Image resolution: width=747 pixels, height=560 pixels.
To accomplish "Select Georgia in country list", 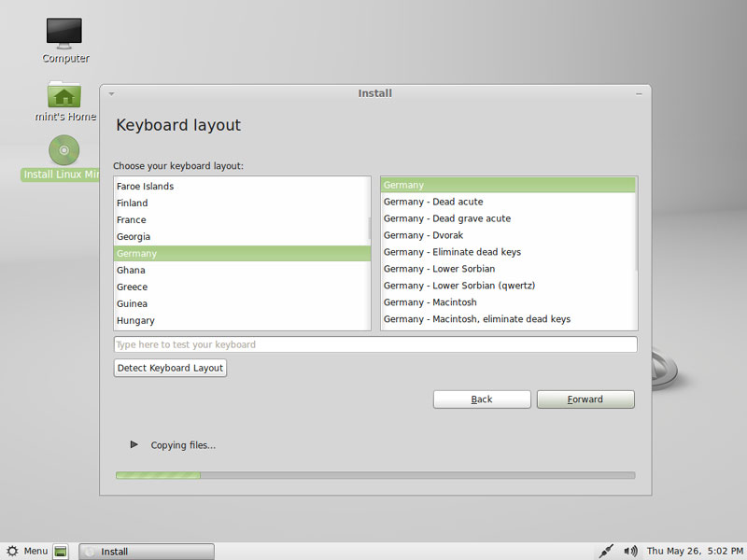I will click(x=242, y=236).
